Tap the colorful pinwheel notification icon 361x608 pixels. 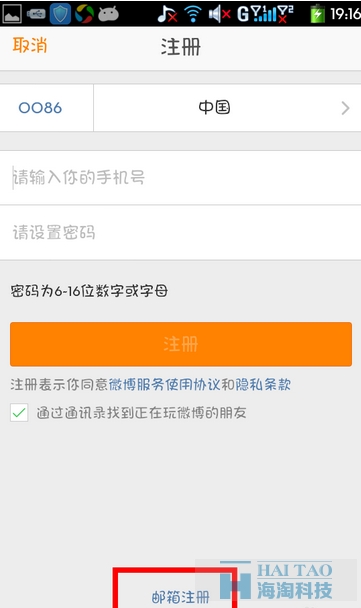(x=84, y=14)
